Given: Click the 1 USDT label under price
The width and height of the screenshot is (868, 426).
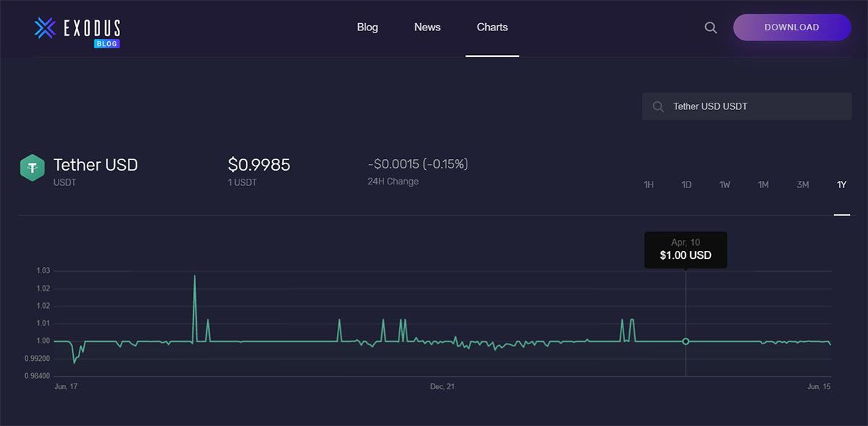Looking at the screenshot, I should pyautogui.click(x=242, y=182).
